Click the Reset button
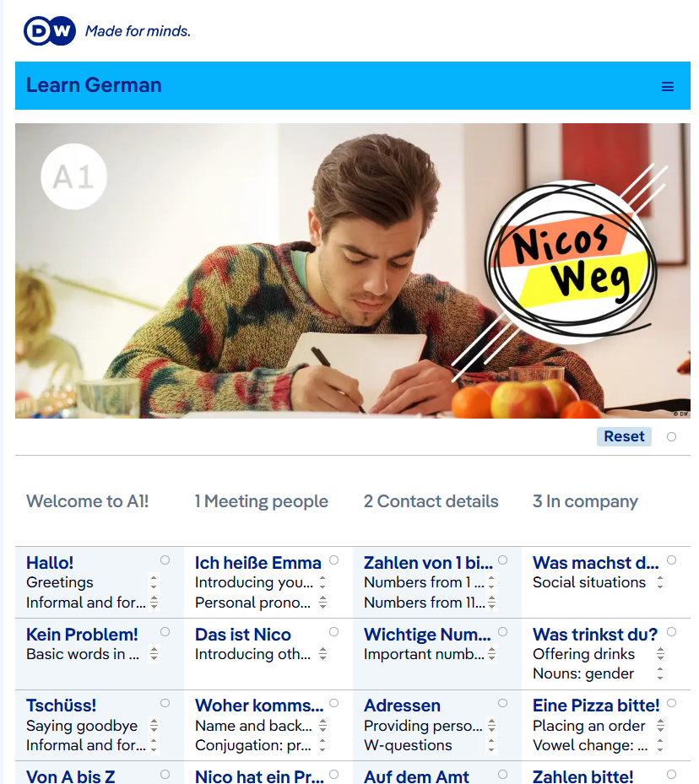 pos(624,436)
